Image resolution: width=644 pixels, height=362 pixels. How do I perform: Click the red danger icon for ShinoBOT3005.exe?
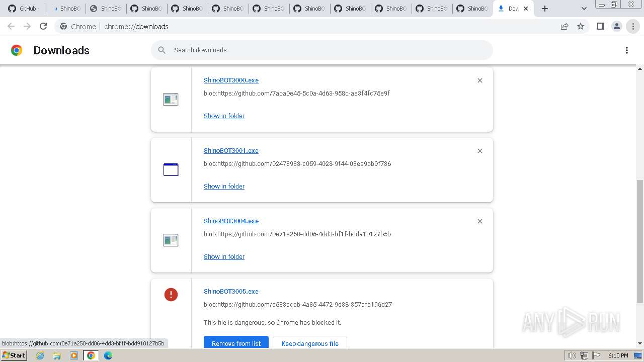(x=171, y=295)
